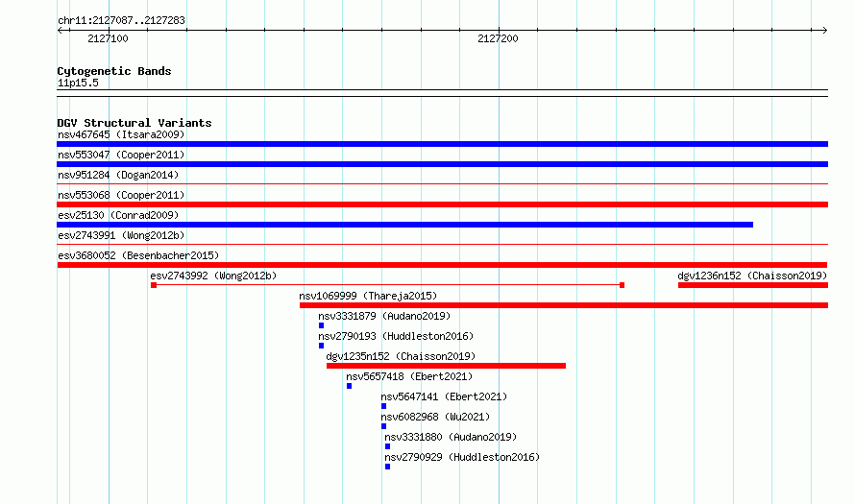Viewport: 855px width, 504px height.
Task: Click the red bar under dgv1236n152
Action: tap(753, 285)
